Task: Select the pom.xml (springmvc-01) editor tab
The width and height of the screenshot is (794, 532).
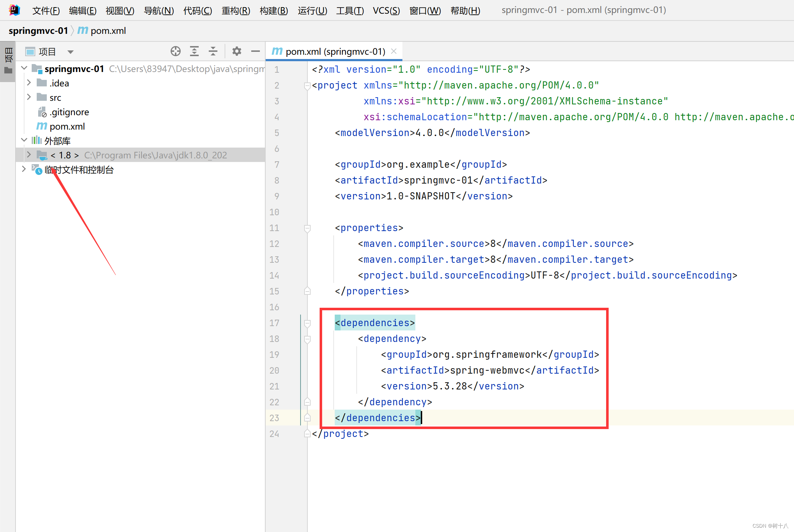Action: click(334, 51)
